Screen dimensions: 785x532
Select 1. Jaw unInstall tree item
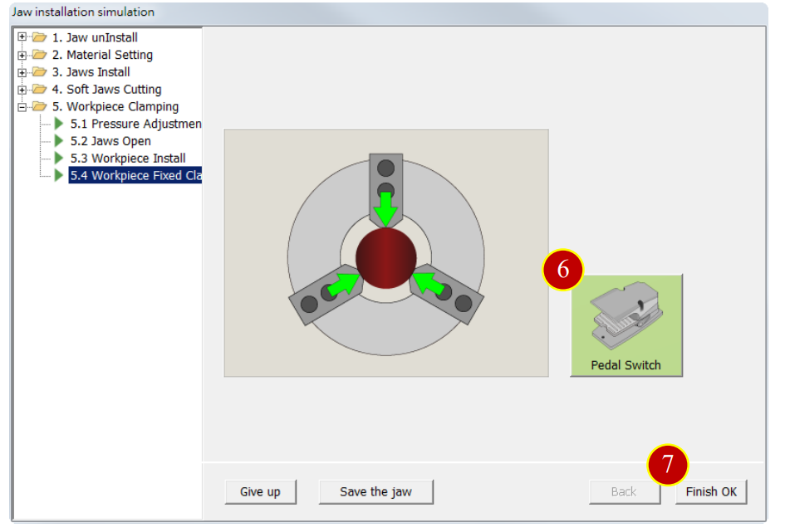[95, 37]
